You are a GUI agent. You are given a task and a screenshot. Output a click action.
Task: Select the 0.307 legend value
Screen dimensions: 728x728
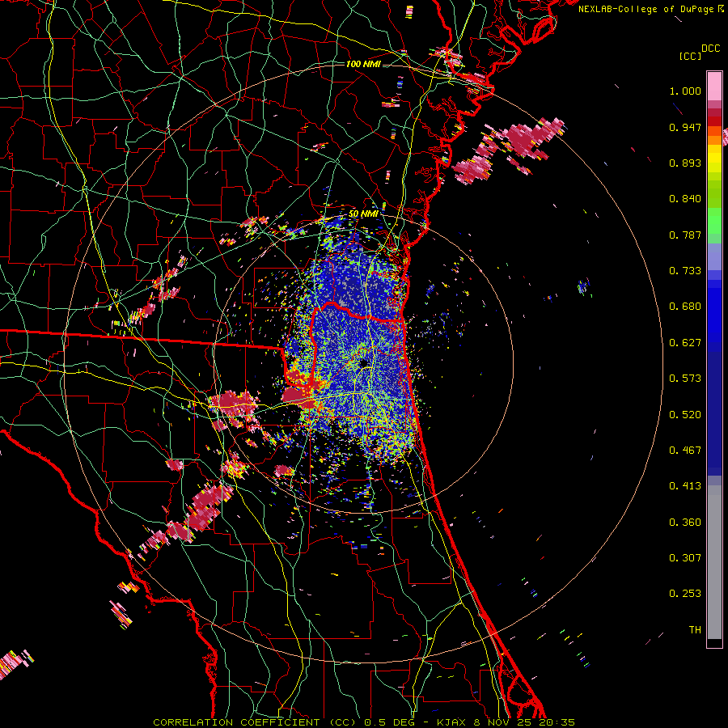685,558
